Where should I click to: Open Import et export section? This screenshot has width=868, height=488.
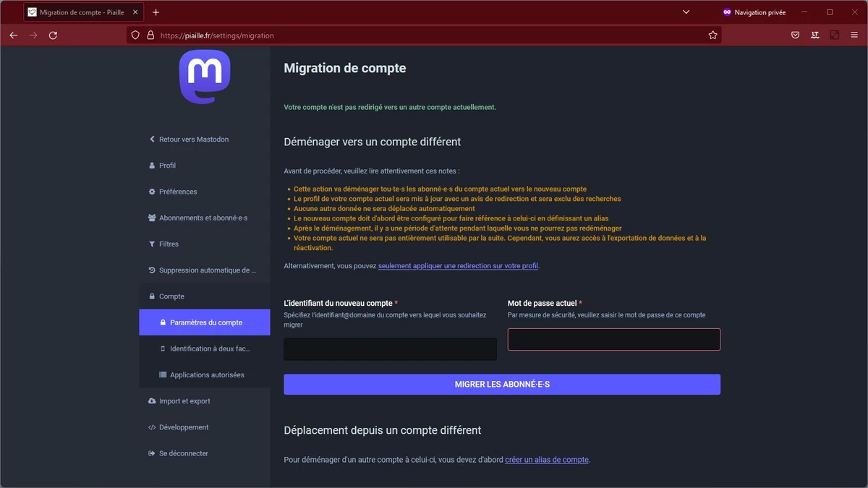click(x=205, y=401)
